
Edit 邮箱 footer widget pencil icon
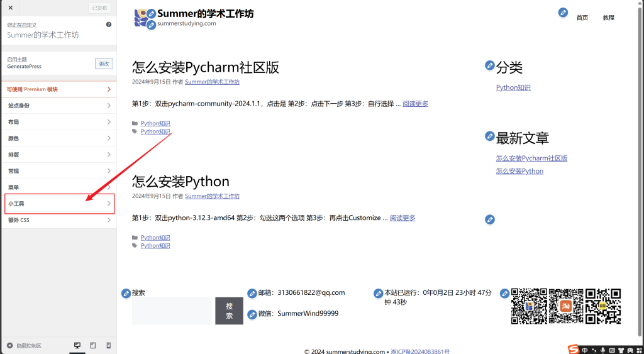[x=252, y=294]
